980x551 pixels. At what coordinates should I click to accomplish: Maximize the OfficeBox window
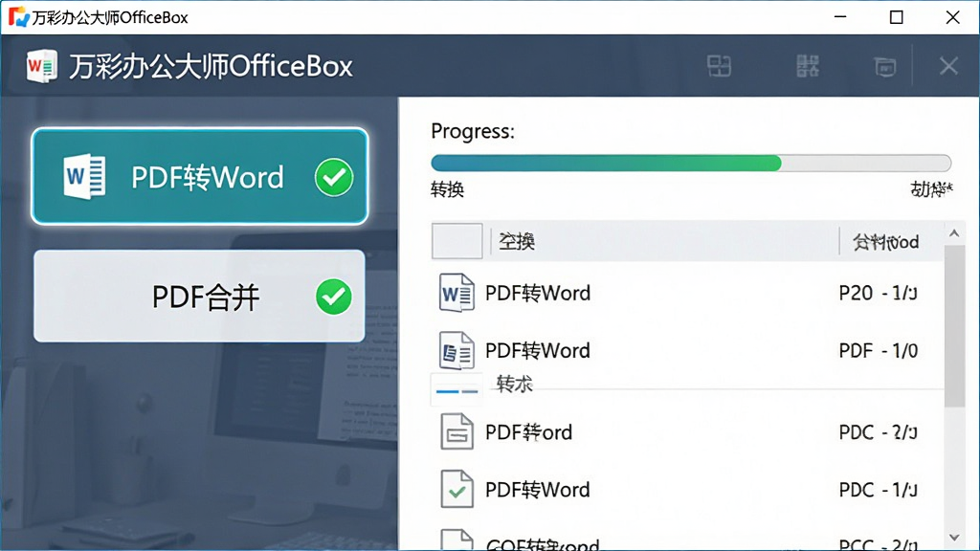(896, 17)
